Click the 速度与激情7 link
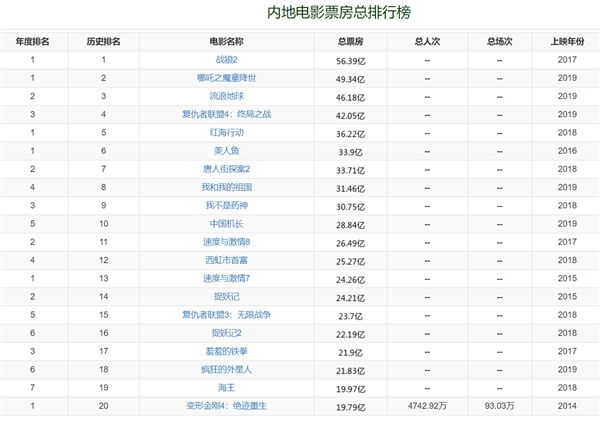600x422 pixels. coord(227,279)
